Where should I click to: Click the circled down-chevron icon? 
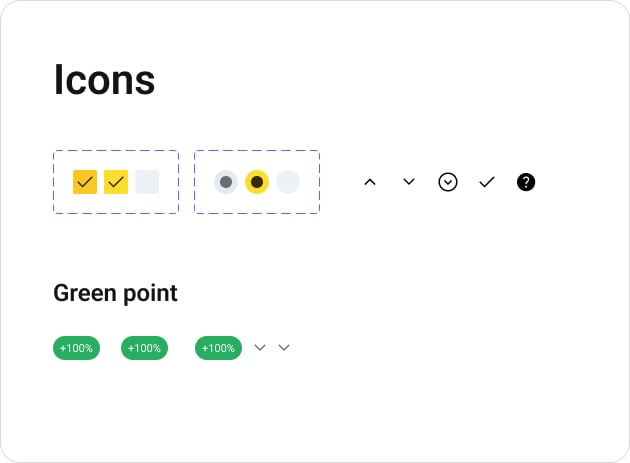tap(448, 182)
